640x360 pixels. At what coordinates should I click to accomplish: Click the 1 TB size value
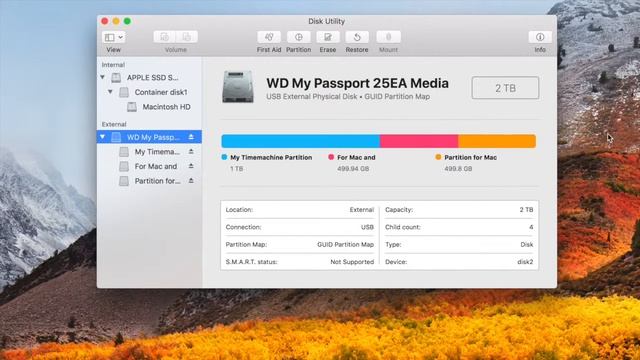coord(236,169)
